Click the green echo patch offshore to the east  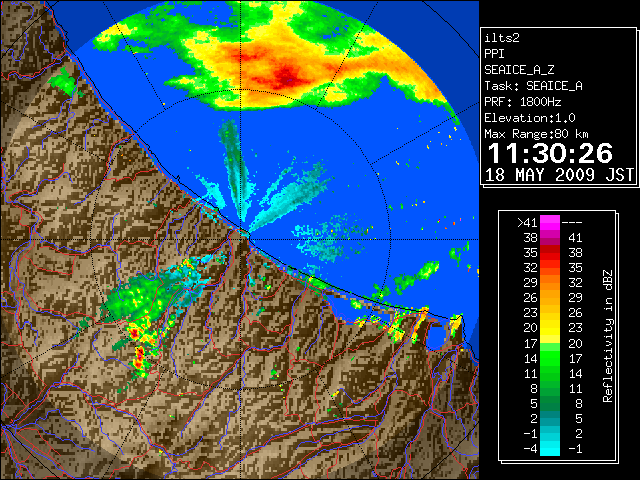pyautogui.click(x=416, y=276)
